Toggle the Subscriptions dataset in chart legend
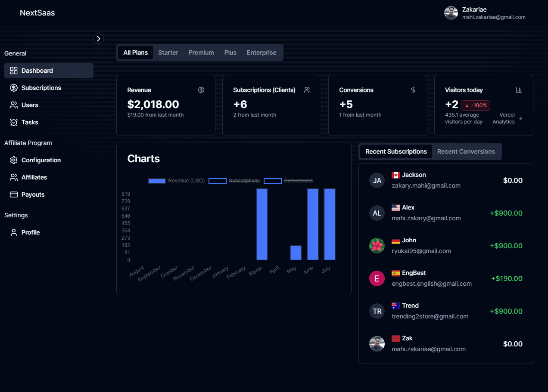Image resolution: width=548 pixels, height=392 pixels. click(234, 181)
